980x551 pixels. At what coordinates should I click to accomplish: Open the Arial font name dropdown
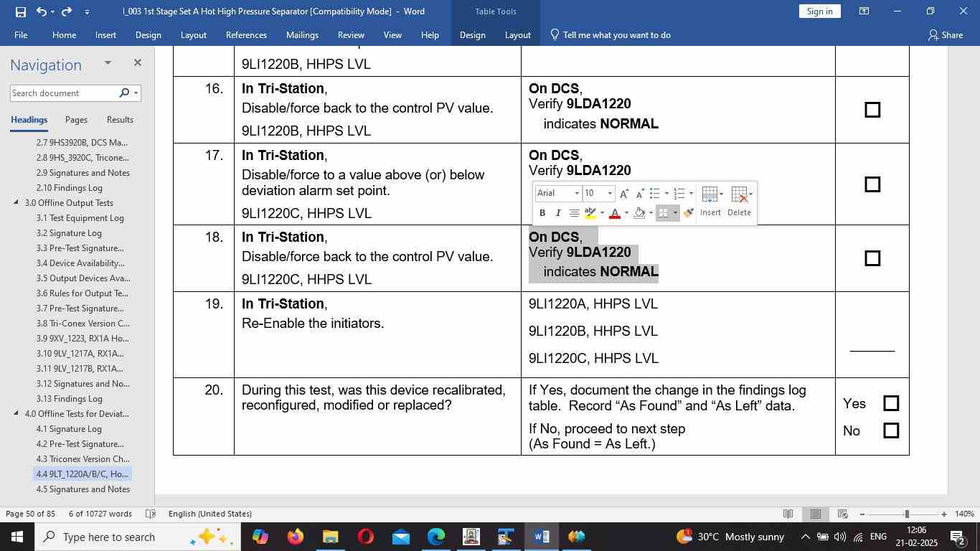tap(577, 194)
